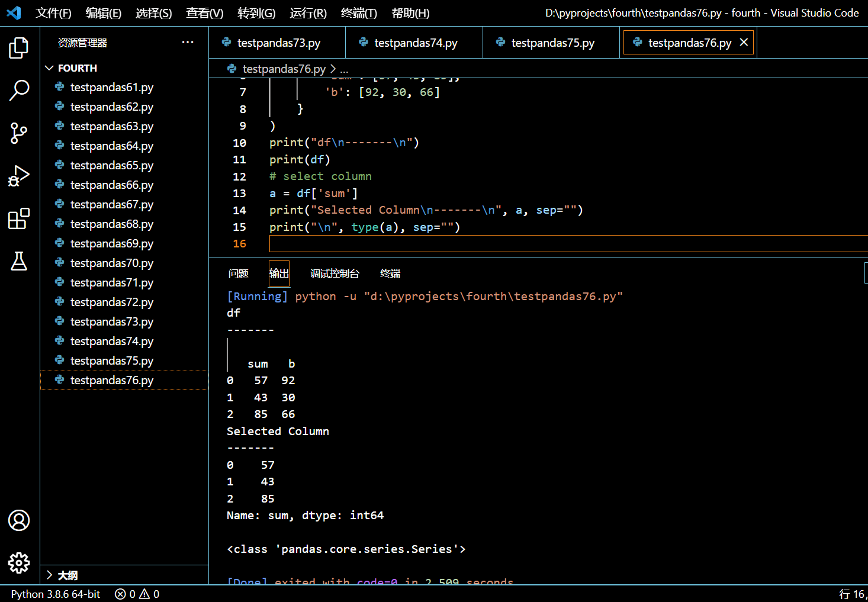Click line number 13 in the gutter
Viewport: 868px width, 602px height.
[x=239, y=194]
